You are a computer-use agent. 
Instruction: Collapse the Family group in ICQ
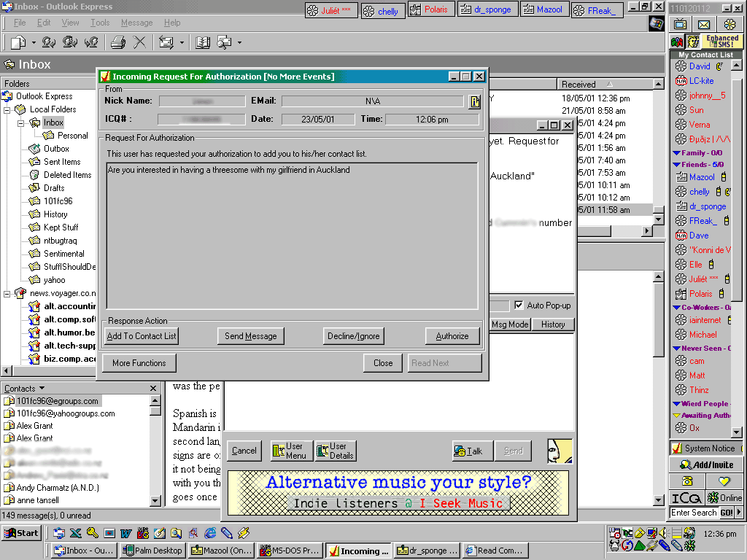click(x=676, y=153)
